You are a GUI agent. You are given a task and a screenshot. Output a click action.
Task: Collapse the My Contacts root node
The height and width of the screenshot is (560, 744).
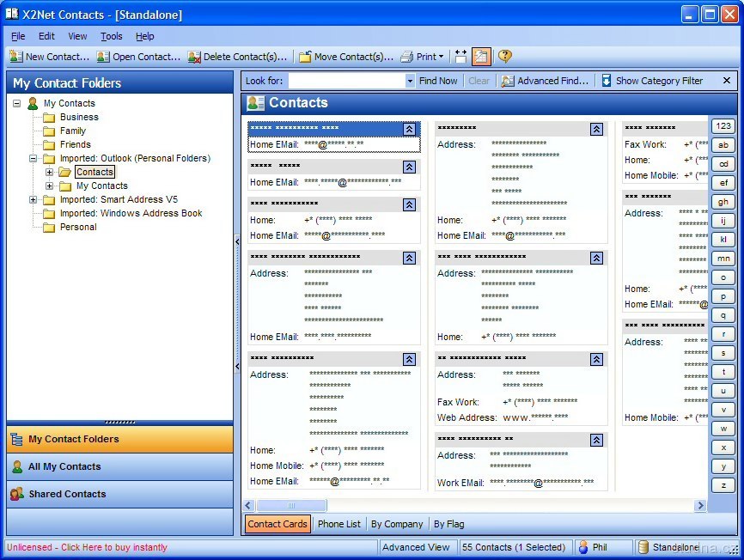[x=17, y=103]
